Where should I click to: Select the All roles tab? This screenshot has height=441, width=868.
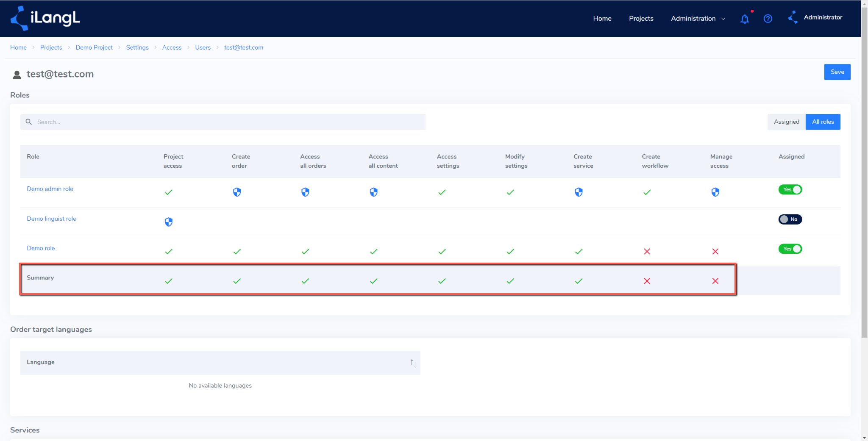pos(823,122)
